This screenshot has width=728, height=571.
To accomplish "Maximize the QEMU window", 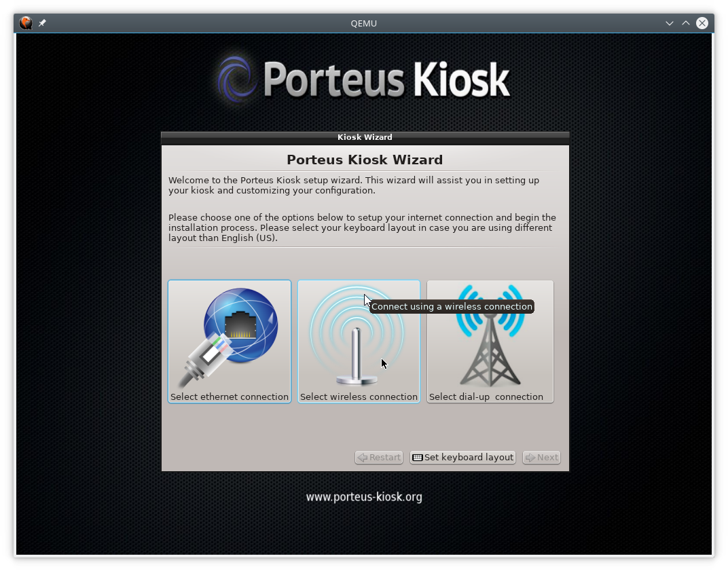I will click(x=686, y=23).
